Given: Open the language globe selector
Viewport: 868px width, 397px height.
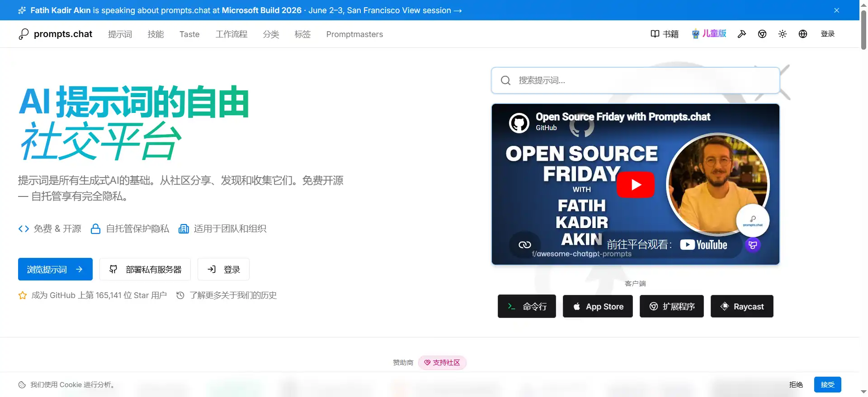Looking at the screenshot, I should pyautogui.click(x=803, y=34).
